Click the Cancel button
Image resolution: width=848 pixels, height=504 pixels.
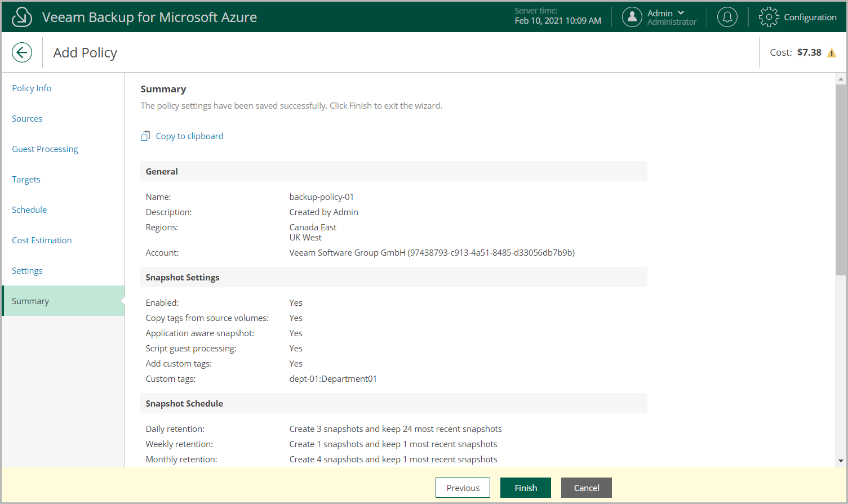coord(587,488)
